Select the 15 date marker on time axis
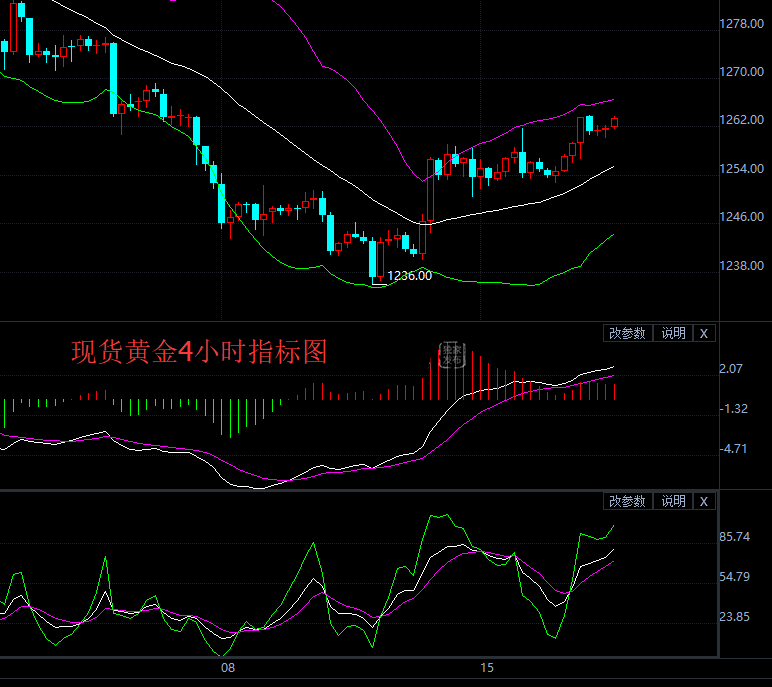 pyautogui.click(x=487, y=668)
